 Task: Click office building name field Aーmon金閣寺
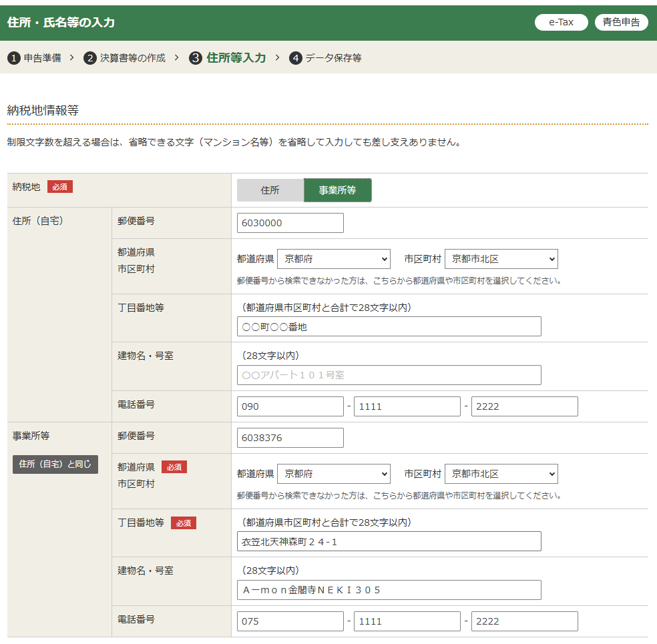click(389, 590)
